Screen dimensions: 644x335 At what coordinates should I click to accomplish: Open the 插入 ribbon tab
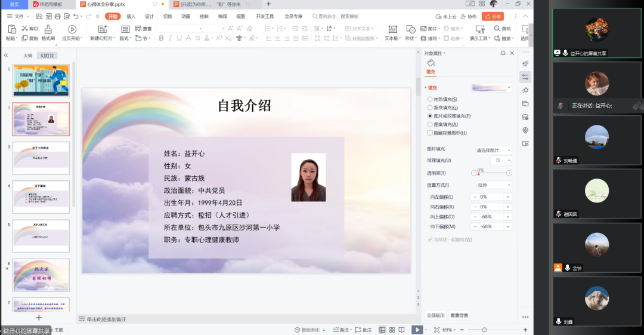pos(131,17)
